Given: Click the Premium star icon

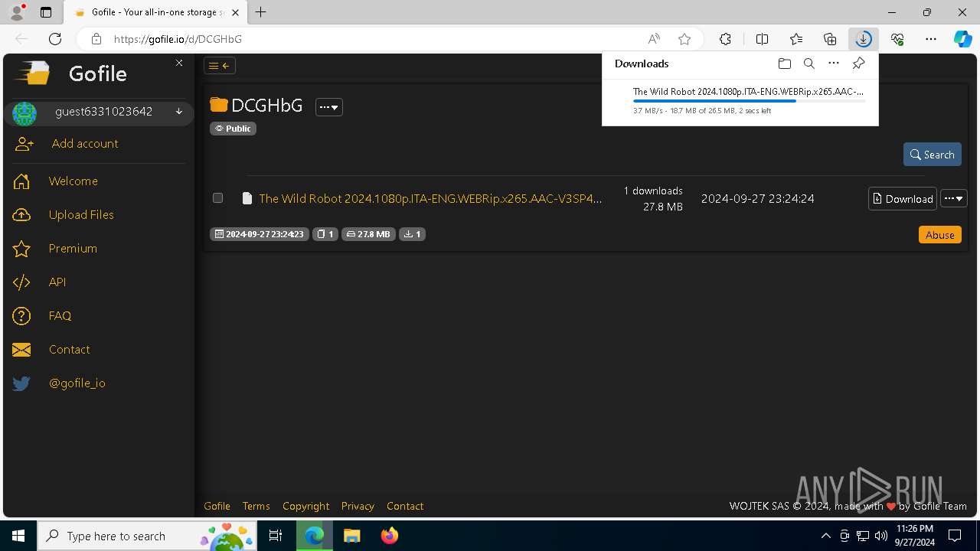Looking at the screenshot, I should [x=21, y=249].
